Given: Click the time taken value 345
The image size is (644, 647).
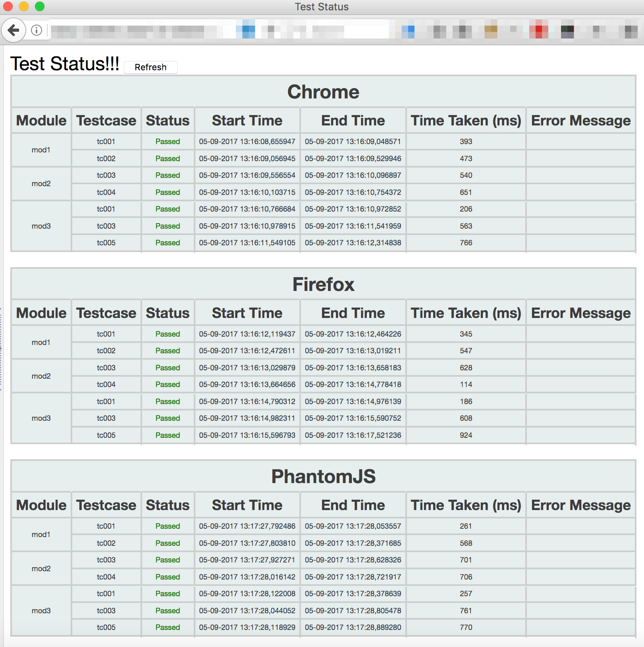Looking at the screenshot, I should pos(466,334).
